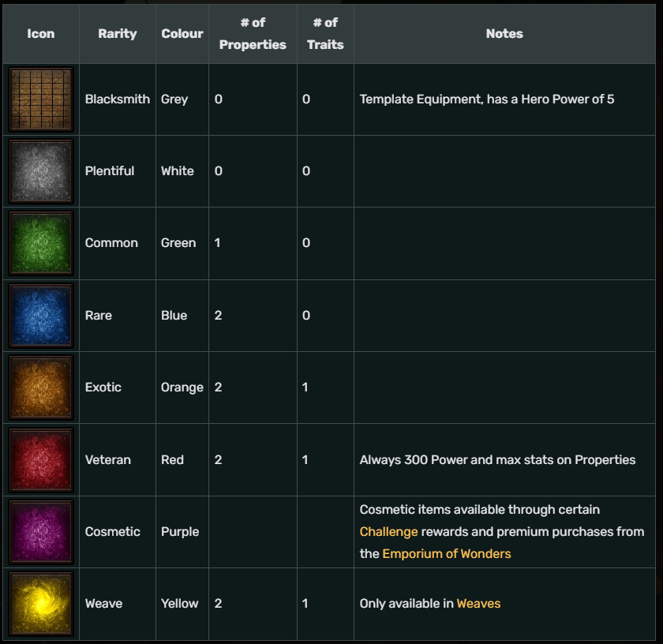Click the blue Rare rarity icon
Image resolution: width=663 pixels, height=644 pixels.
[x=41, y=316]
